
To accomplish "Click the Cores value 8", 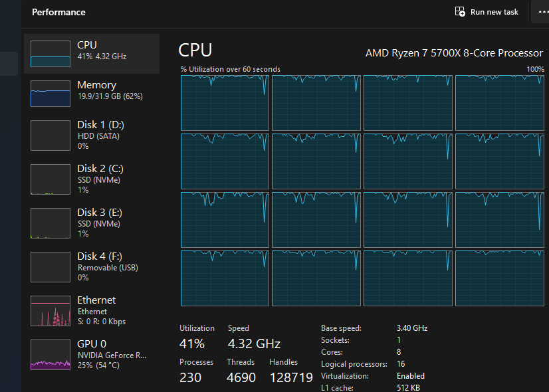I will 399,351.
